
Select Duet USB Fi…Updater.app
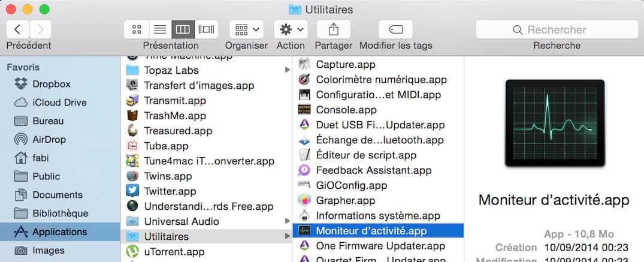378,125
